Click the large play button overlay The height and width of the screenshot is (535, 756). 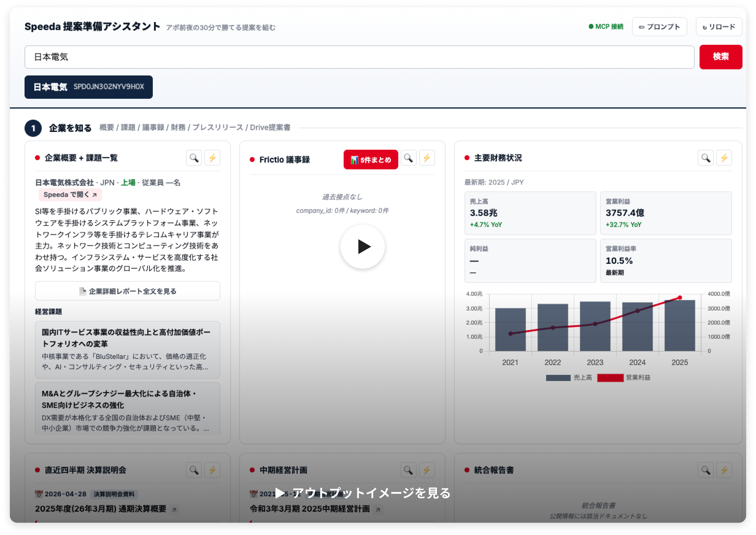(x=362, y=247)
